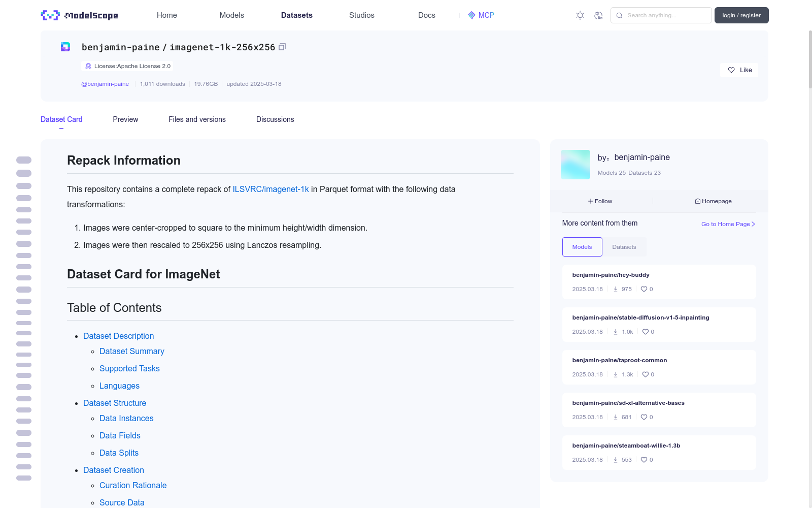Click the benjamin-paine namespace in dataset title
This screenshot has width=812, height=508.
(121, 47)
